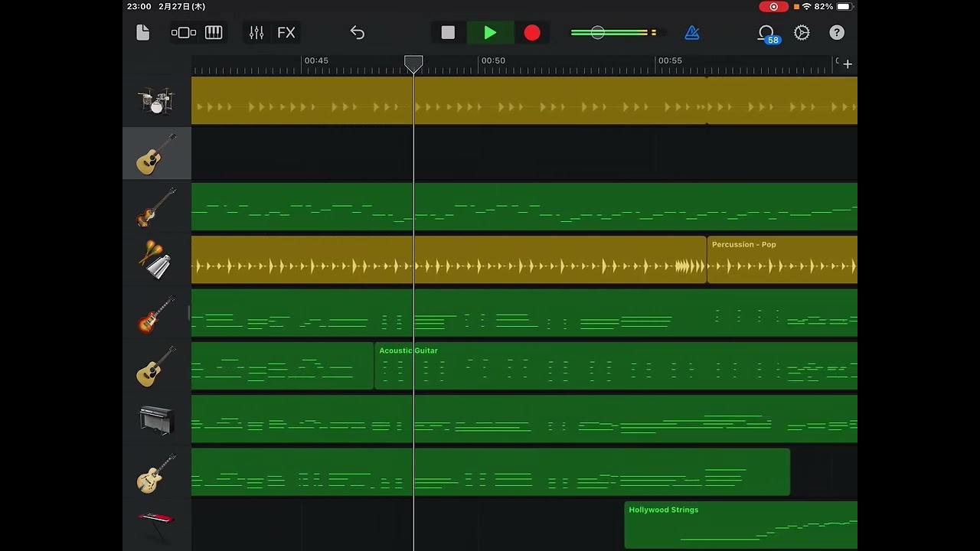980x551 pixels.
Task: Open the FX effects panel
Action: 286,33
